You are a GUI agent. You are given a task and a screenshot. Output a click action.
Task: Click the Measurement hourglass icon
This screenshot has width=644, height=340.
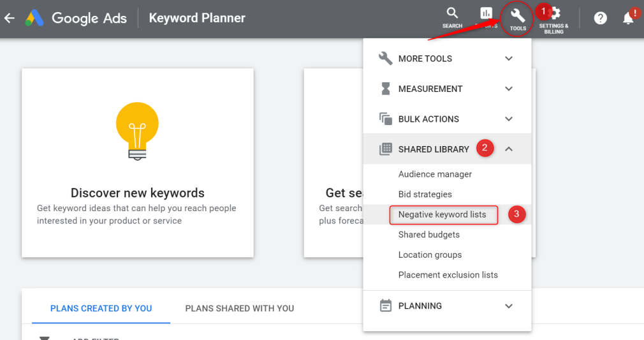pos(385,89)
